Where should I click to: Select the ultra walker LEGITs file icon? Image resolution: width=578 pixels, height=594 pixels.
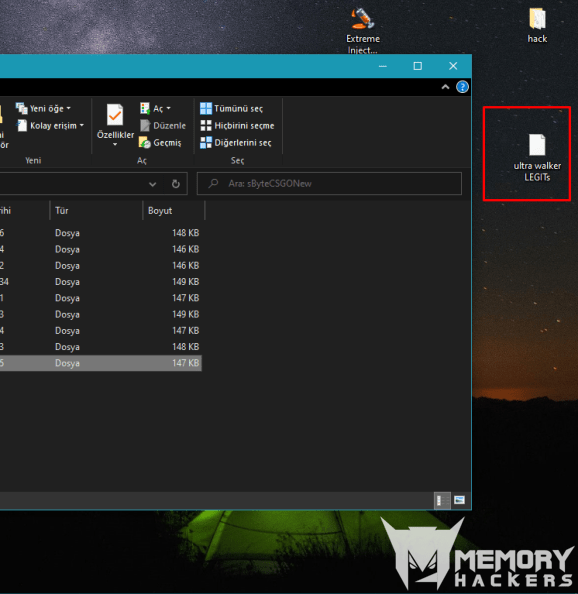pos(537,158)
